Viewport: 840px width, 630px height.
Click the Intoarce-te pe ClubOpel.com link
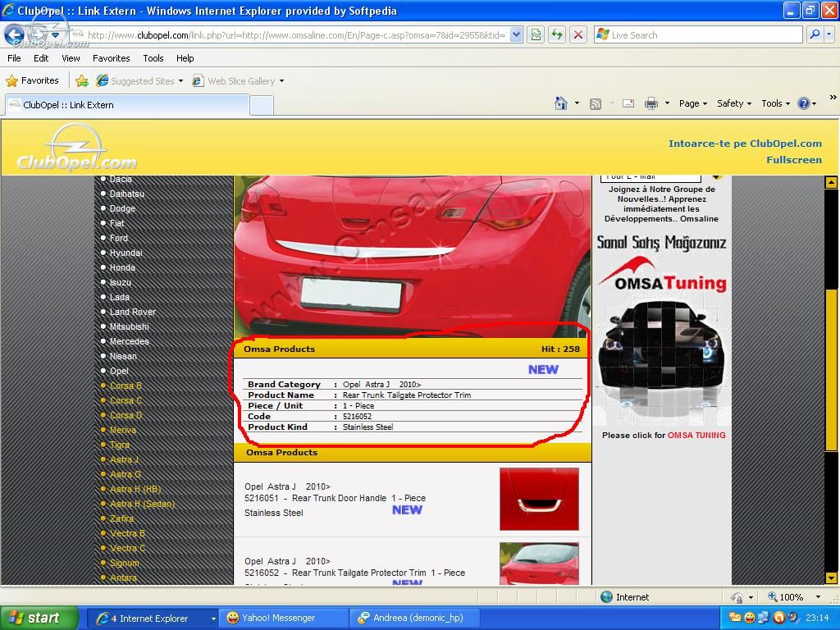click(745, 144)
